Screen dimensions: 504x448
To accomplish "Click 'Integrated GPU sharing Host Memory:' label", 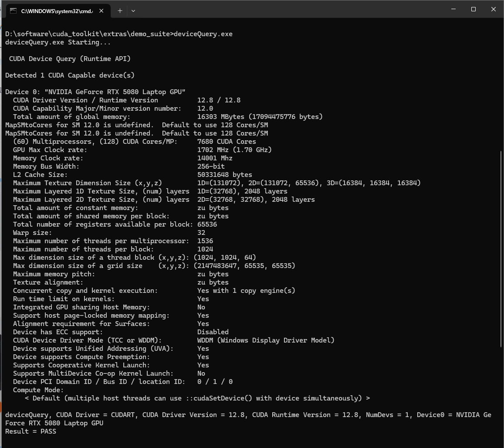I will click(x=81, y=308).
